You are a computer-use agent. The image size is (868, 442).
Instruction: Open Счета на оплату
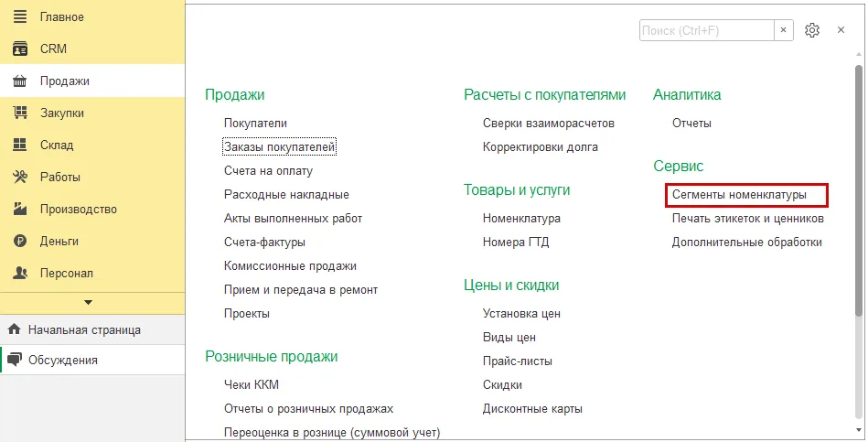pos(268,170)
